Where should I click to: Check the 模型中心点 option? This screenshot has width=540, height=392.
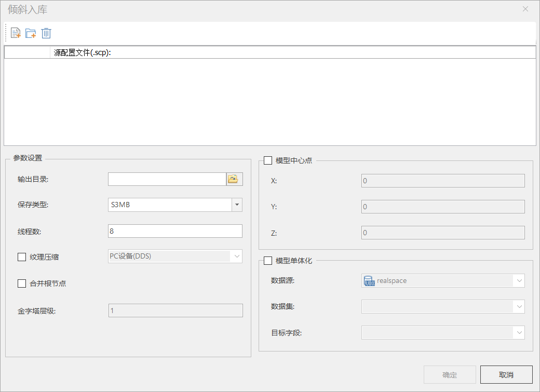pyautogui.click(x=268, y=160)
